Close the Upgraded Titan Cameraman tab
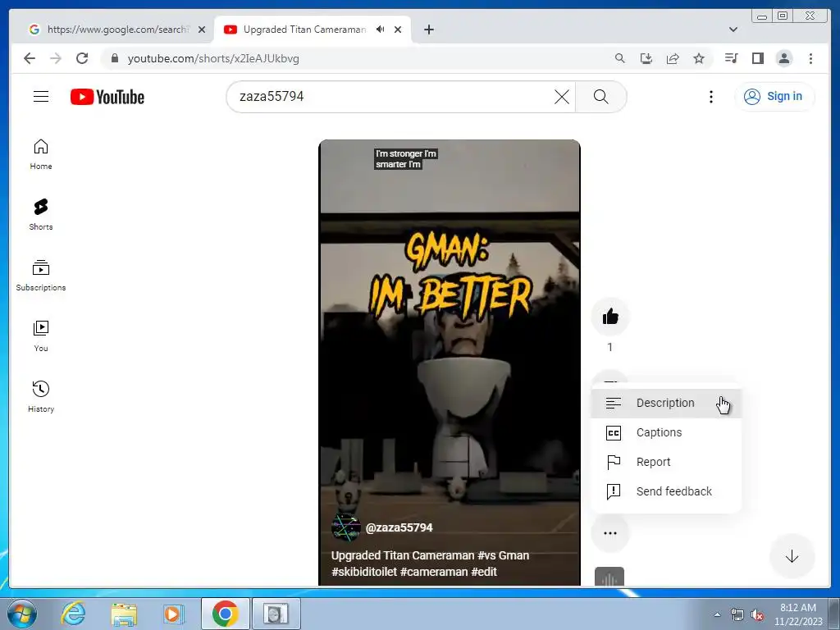This screenshot has height=630, width=840. pyautogui.click(x=398, y=30)
